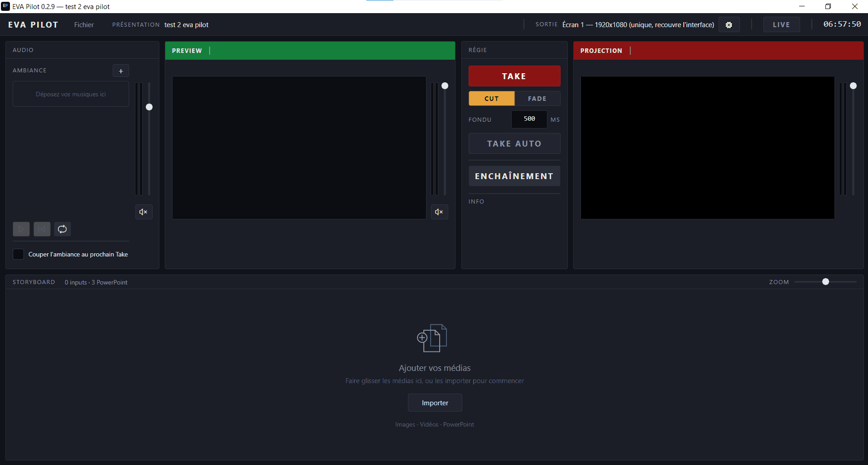Click the Écran 1 output description
Image resolution: width=868 pixels, height=465 pixels.
pos(638,25)
